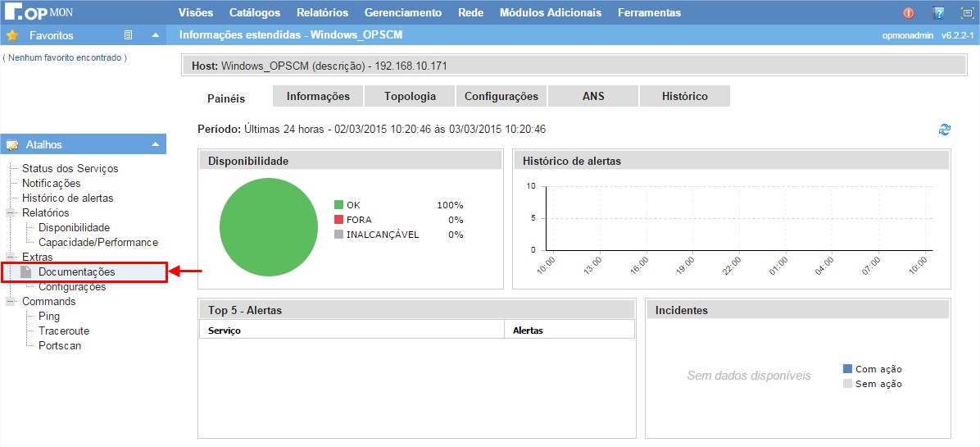The width and height of the screenshot is (980, 447).
Task: Open Documentações in the Extras tree
Action: click(76, 272)
